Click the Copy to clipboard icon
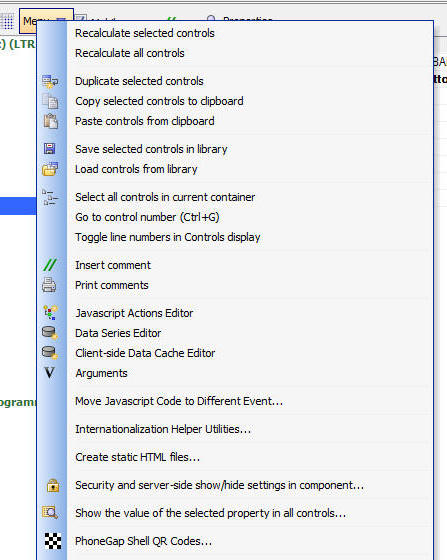This screenshot has width=447, height=560. point(50,101)
